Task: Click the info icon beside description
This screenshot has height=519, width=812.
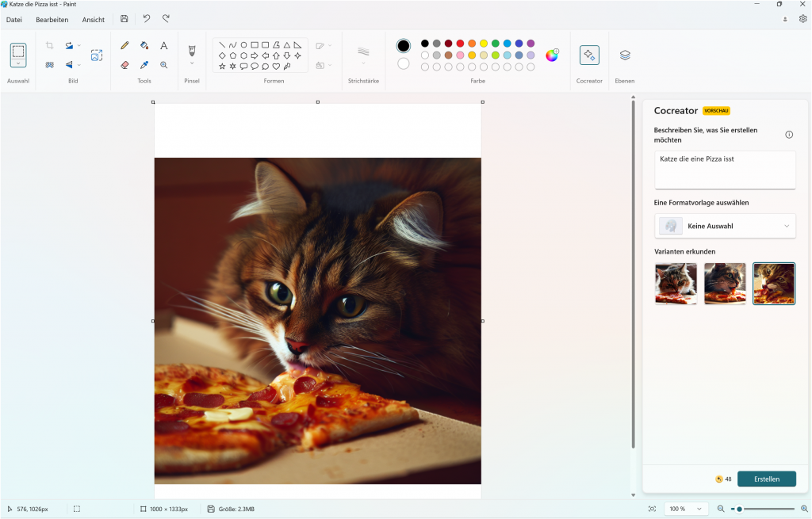Action: (789, 135)
